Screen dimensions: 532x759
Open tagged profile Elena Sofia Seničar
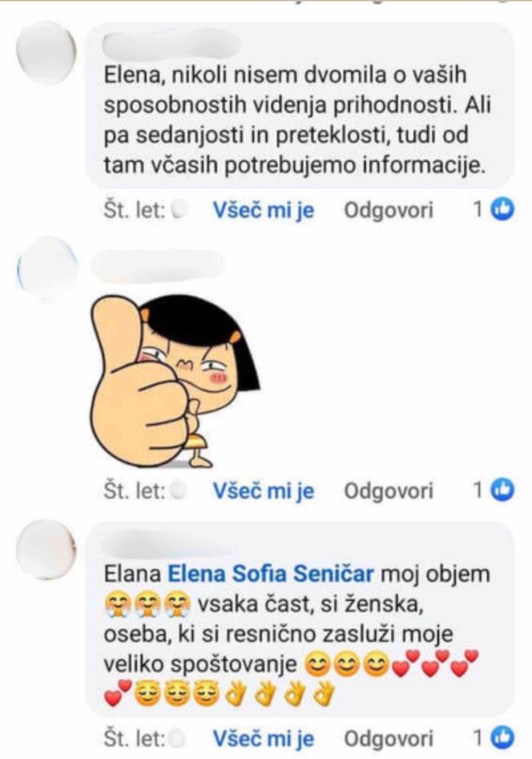click(x=271, y=575)
